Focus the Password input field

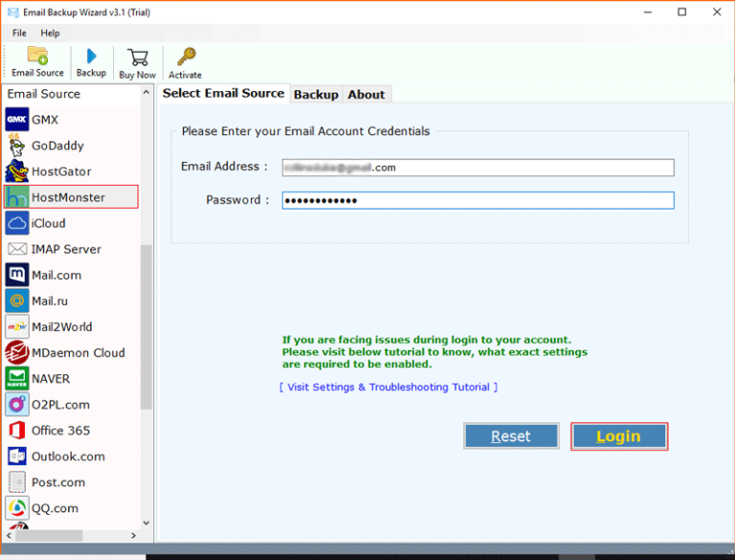(x=479, y=200)
